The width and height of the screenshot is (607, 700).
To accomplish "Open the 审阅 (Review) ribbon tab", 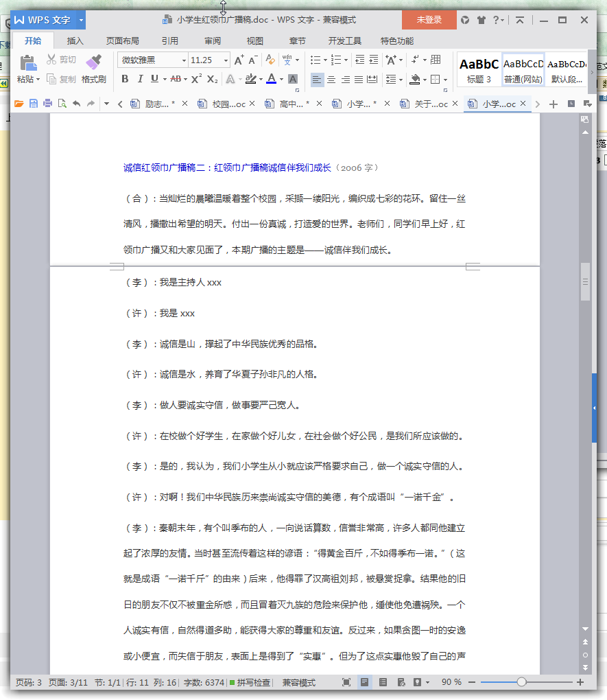I will pos(213,41).
